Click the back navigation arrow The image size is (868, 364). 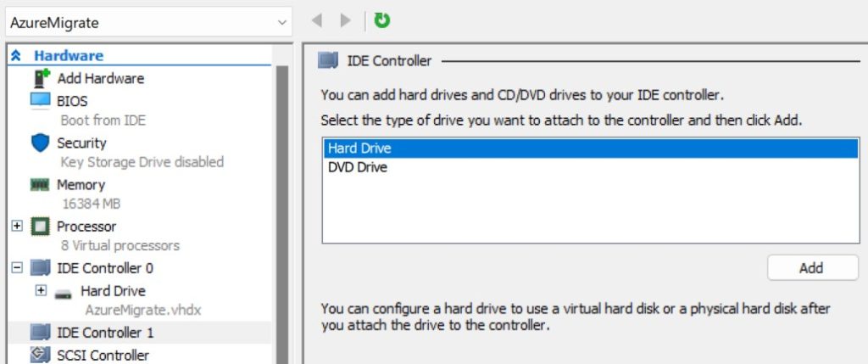point(318,20)
